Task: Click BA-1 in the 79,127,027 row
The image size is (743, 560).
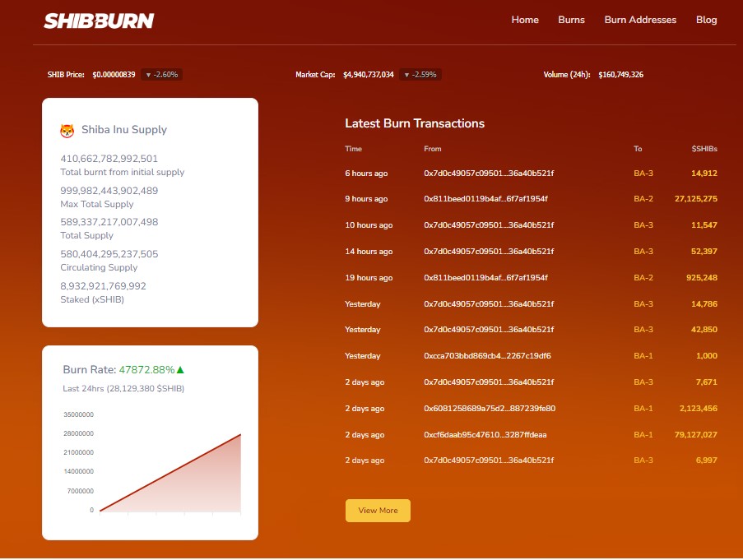Action: click(643, 434)
